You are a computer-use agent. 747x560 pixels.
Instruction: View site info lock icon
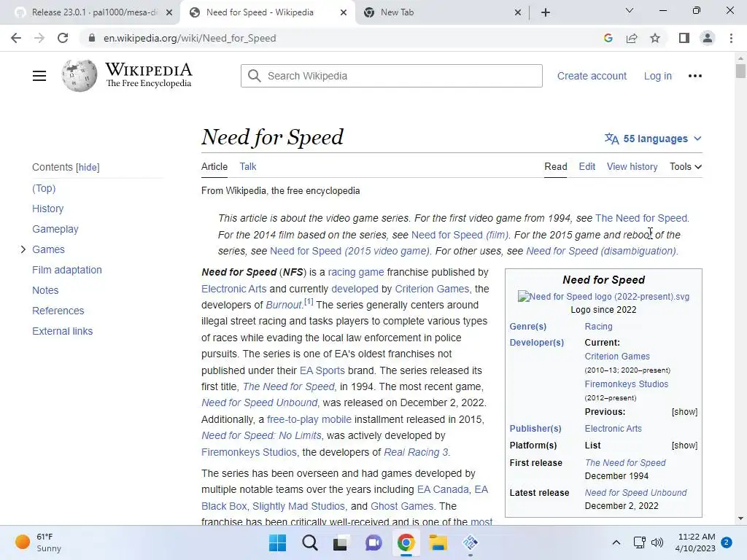92,38
